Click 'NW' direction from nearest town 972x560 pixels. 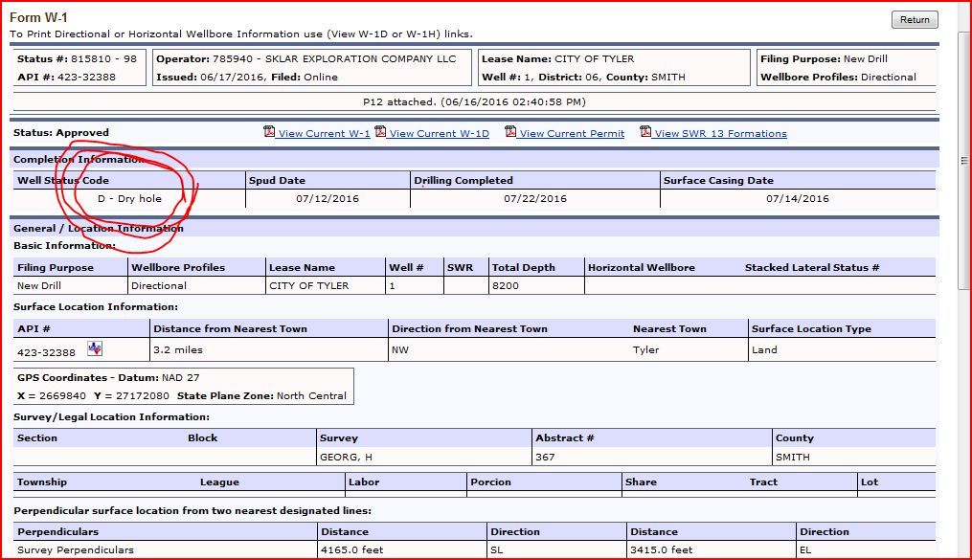400,349
